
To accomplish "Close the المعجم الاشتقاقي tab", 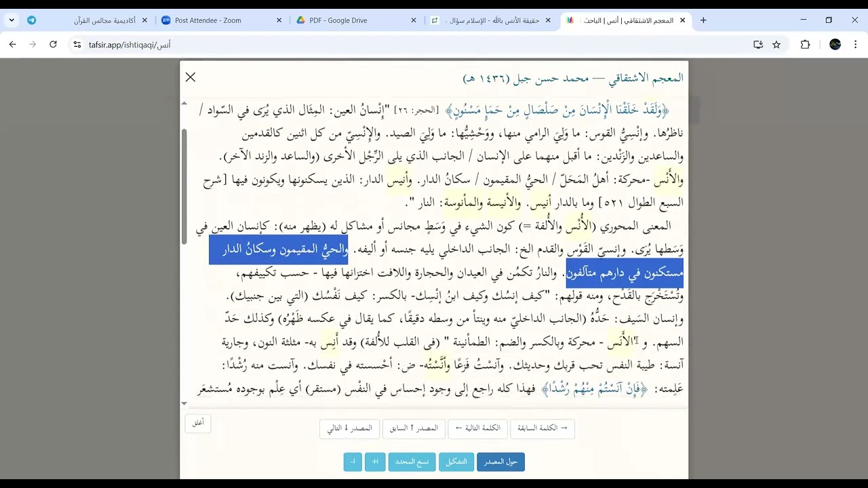I will (x=682, y=20).
